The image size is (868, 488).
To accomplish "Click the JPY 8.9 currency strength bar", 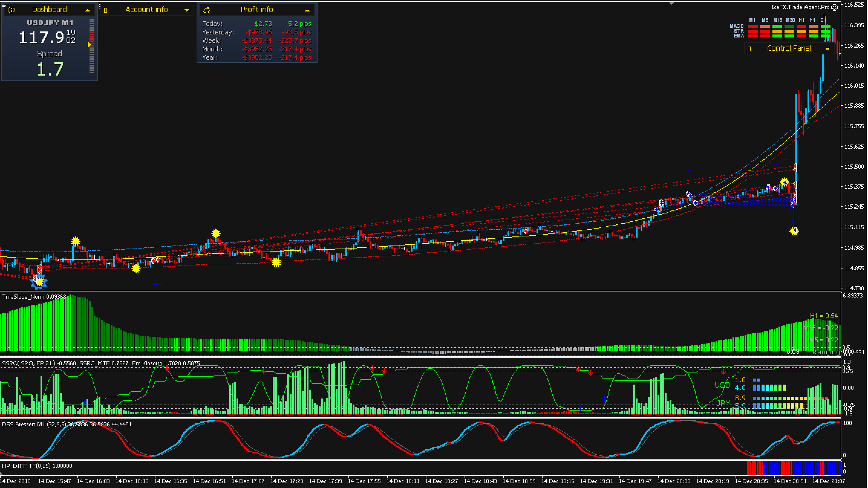I will pos(791,398).
